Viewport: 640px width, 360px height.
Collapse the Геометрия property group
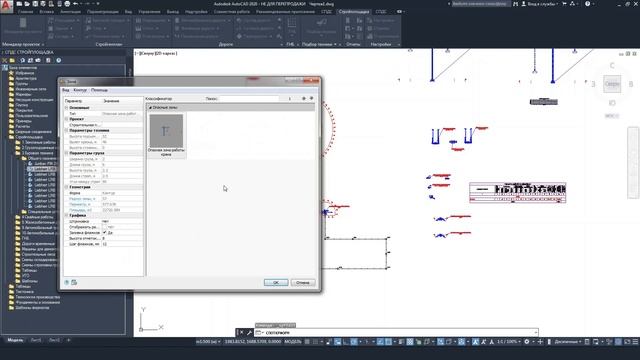[67, 187]
